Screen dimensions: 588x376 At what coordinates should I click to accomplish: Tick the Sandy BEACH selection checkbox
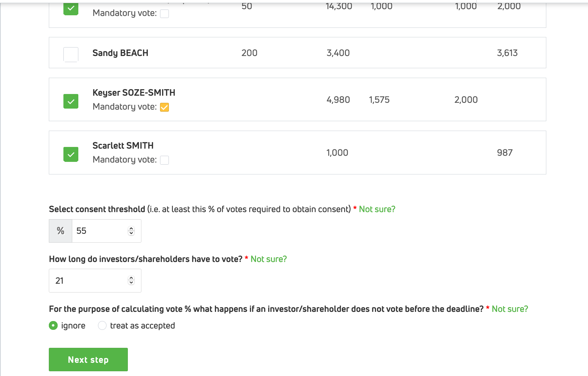71,54
